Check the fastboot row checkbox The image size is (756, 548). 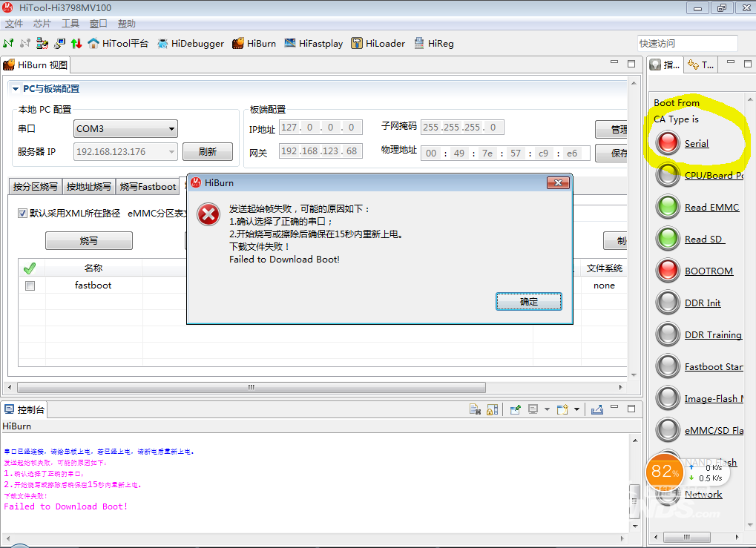pos(30,285)
